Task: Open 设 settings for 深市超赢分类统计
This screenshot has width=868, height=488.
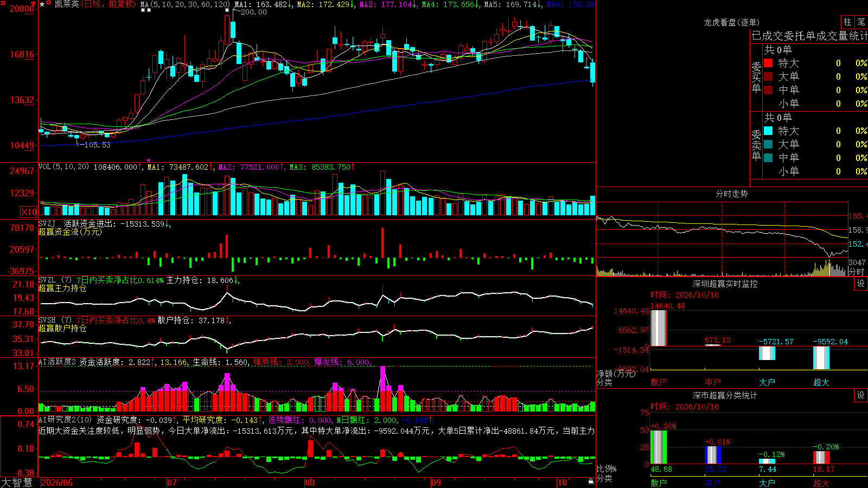Action: coord(861,395)
